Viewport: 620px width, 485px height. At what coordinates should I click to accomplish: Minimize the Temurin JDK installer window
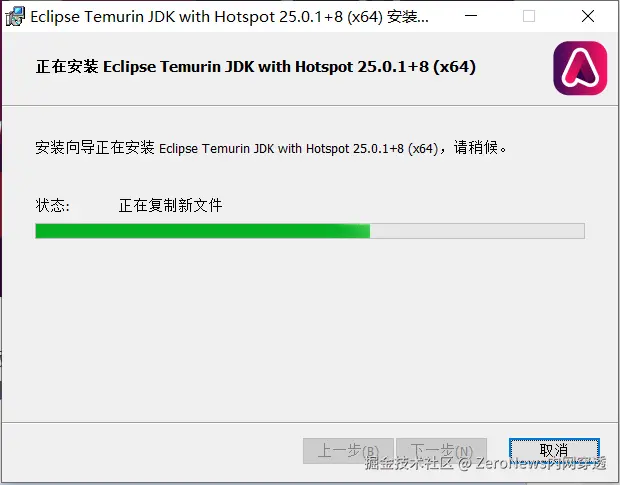click(x=471, y=16)
